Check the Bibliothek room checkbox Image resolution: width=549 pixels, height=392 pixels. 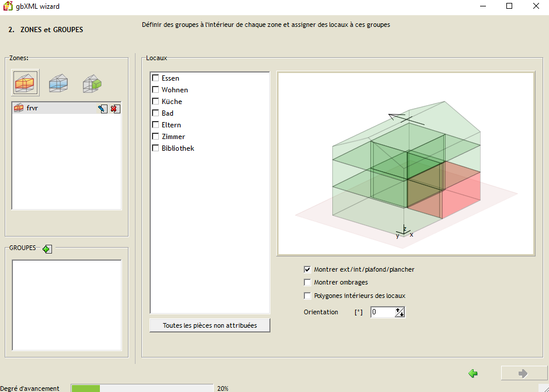[x=155, y=148]
